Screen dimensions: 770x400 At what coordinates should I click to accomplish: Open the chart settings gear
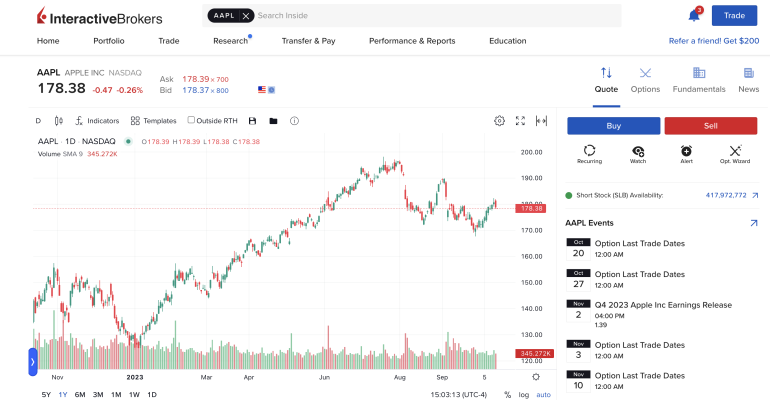[499, 121]
